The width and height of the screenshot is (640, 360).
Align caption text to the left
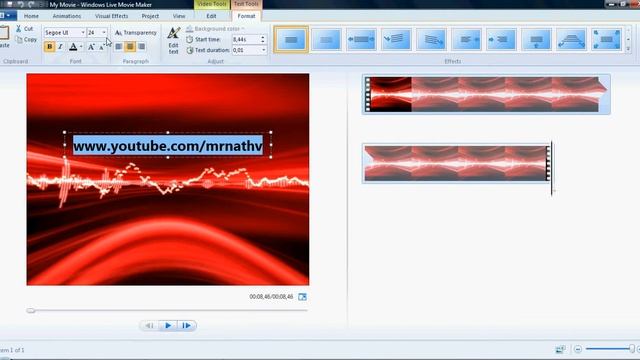pos(118,47)
